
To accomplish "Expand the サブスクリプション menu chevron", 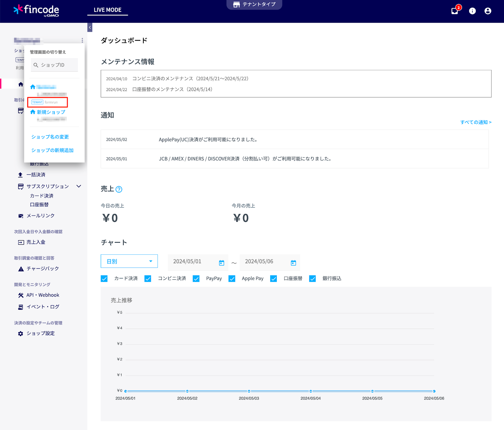I will pos(79,186).
